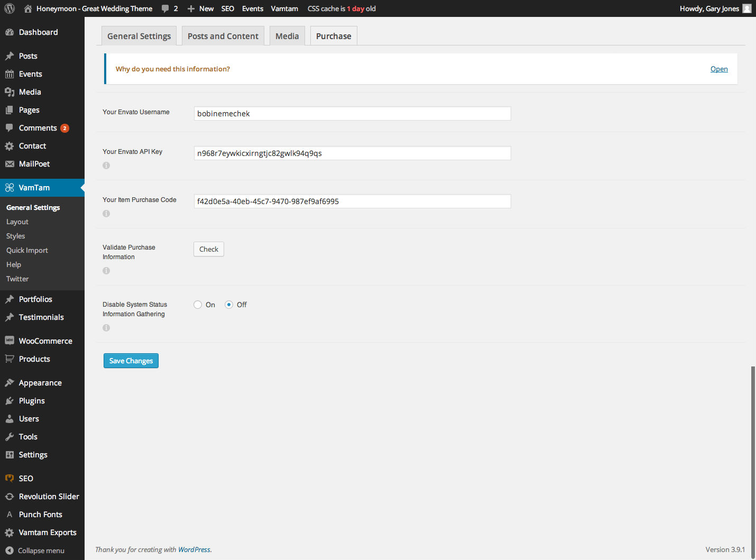Switch to the Media tab
The height and width of the screenshot is (560, 756).
point(287,36)
